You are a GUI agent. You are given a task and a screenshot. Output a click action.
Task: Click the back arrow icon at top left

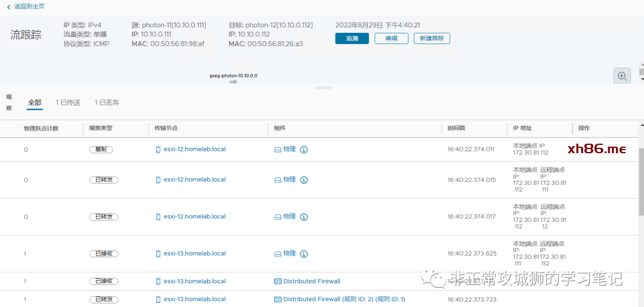(8, 7)
